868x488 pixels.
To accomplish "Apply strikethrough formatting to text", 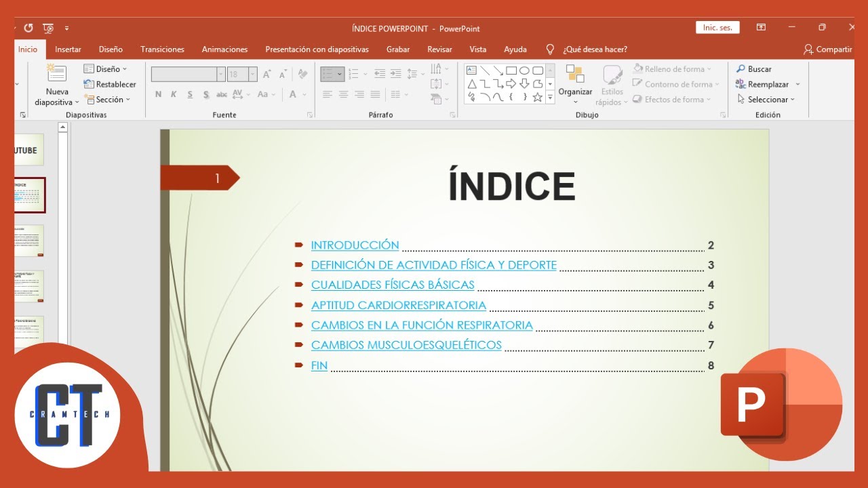I will (x=222, y=94).
